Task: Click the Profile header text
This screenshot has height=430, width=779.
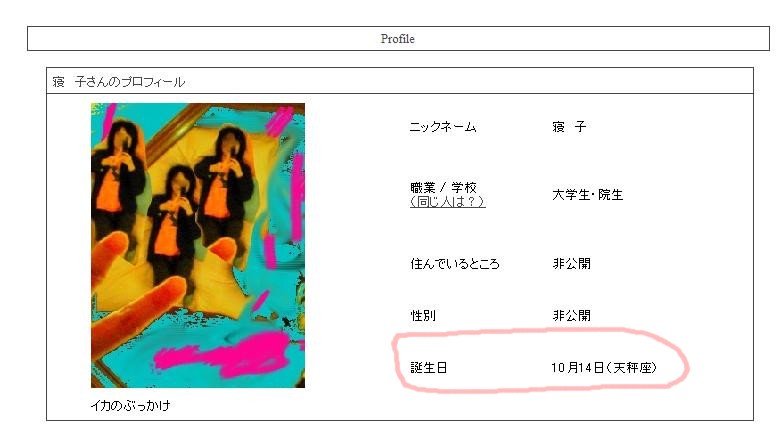Action: point(397,39)
